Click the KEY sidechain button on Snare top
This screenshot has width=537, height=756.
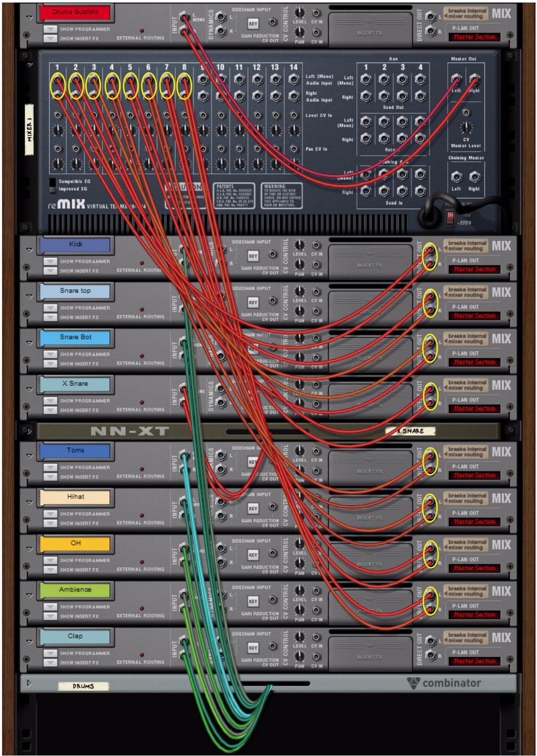click(x=253, y=302)
